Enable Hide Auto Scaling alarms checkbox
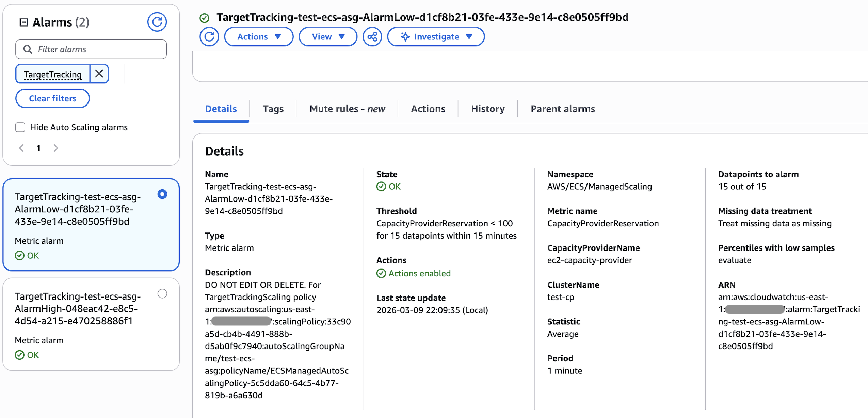Screen dimensions: 868x418 [x=20, y=127]
